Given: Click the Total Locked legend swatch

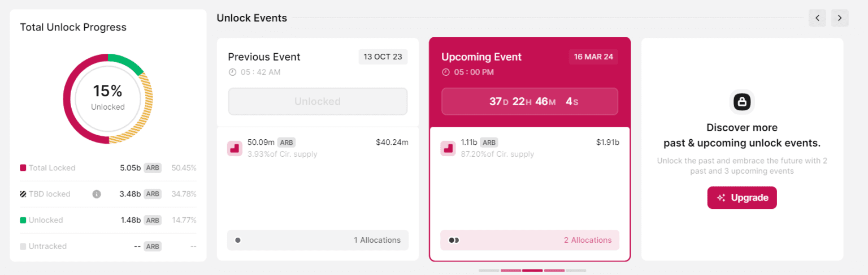Looking at the screenshot, I should pyautogui.click(x=23, y=168).
